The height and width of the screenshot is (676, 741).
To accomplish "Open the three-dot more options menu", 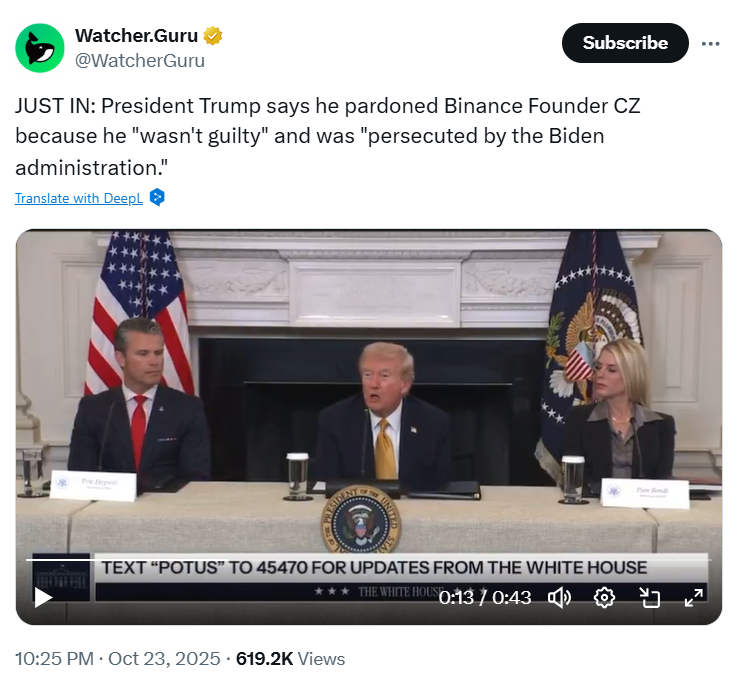I will coord(711,43).
